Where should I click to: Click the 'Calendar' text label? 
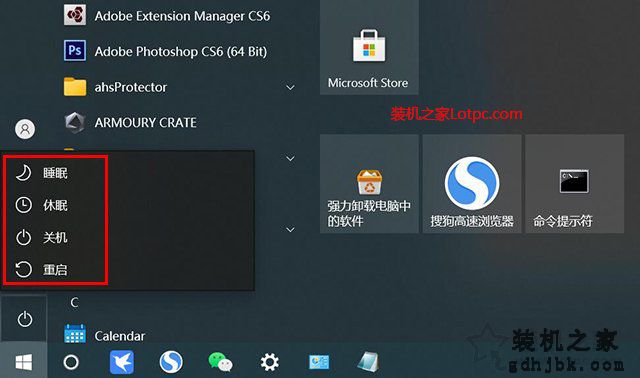click(x=120, y=336)
